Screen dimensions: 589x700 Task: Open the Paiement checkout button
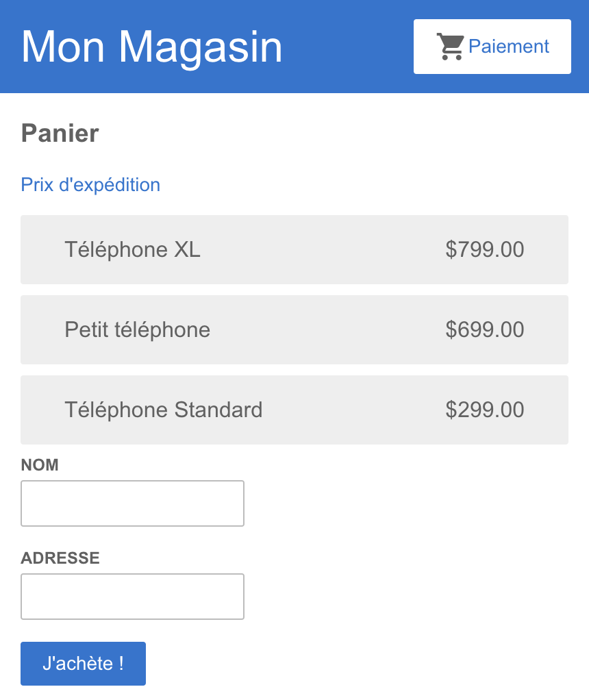tap(492, 47)
